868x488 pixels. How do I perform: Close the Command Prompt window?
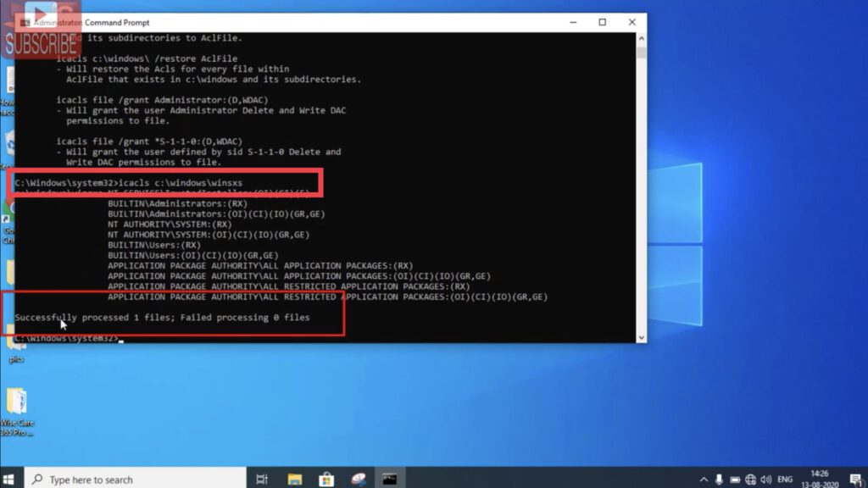632,22
